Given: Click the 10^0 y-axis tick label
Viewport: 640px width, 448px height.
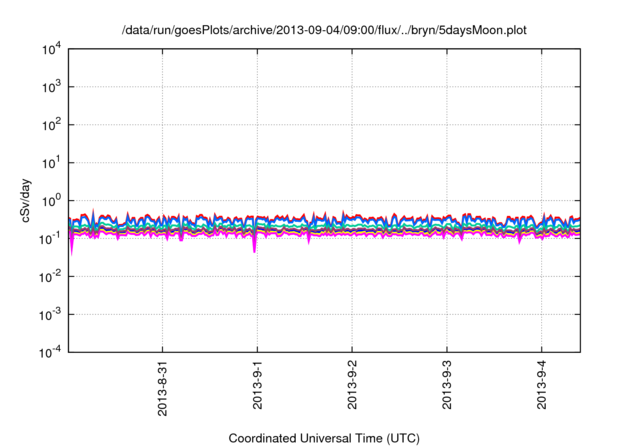Looking at the screenshot, I should click(52, 201).
